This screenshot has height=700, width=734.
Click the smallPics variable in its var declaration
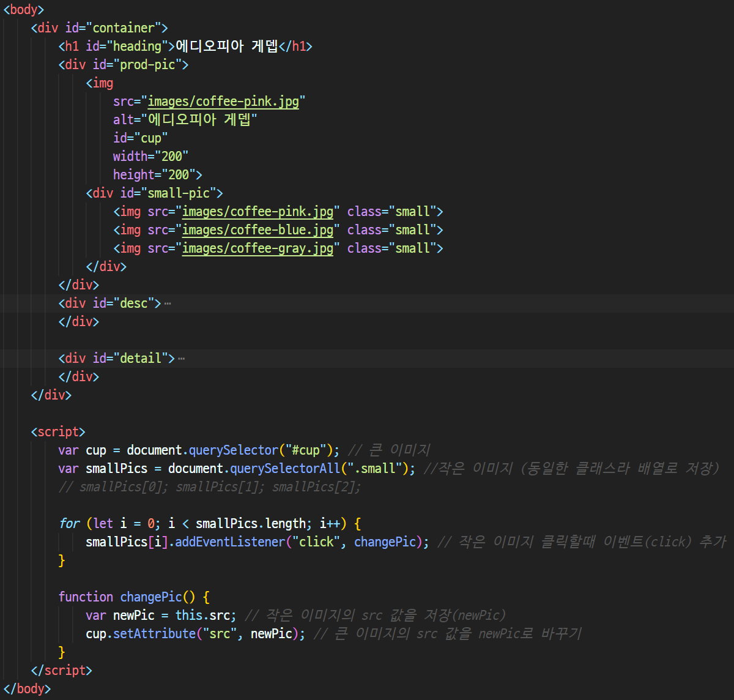117,469
